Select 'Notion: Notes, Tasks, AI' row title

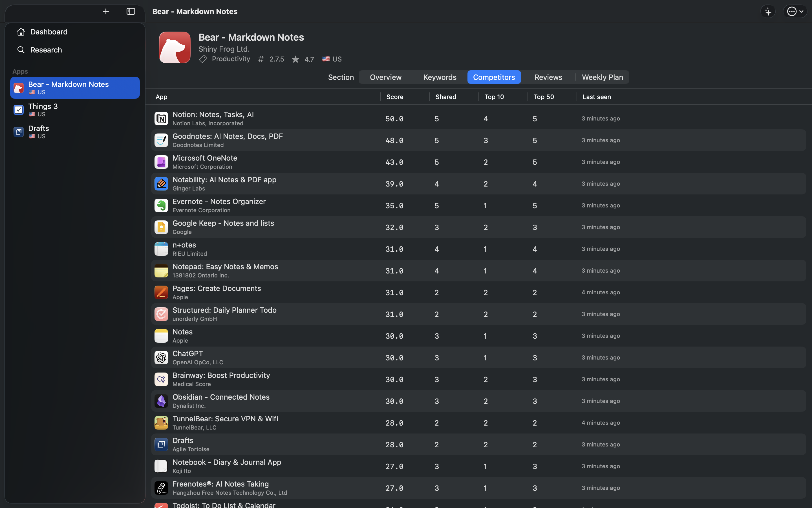213,115
